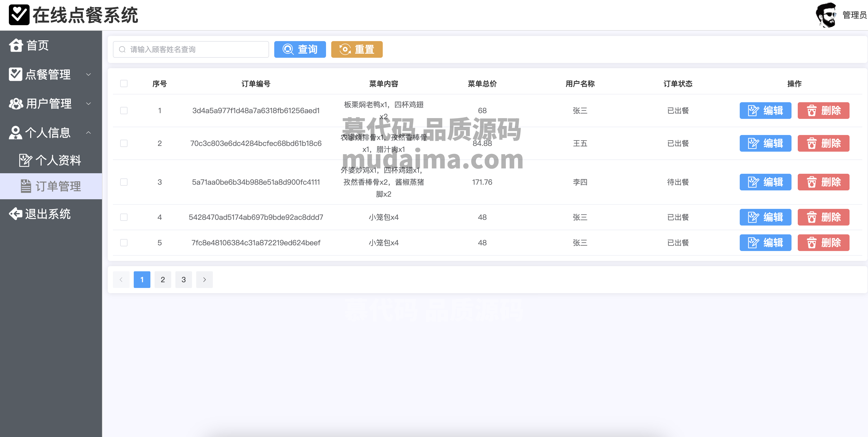The height and width of the screenshot is (437, 868).
Task: Click 编辑 button for order 5a71aa0be6b3
Action: pyautogui.click(x=765, y=182)
